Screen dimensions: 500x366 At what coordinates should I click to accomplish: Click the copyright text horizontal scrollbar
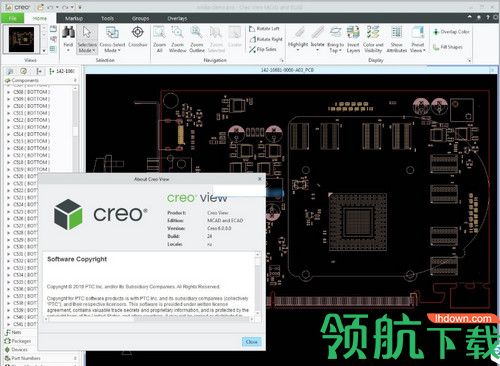click(149, 319)
